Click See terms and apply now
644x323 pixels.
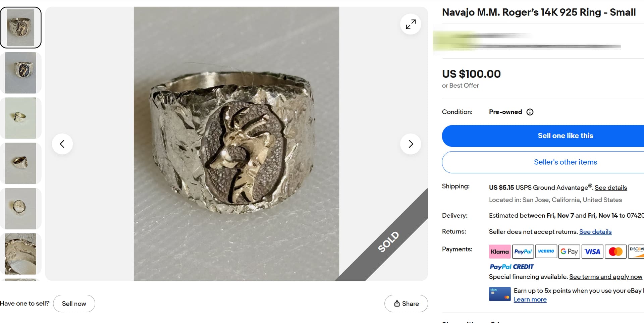pos(605,277)
